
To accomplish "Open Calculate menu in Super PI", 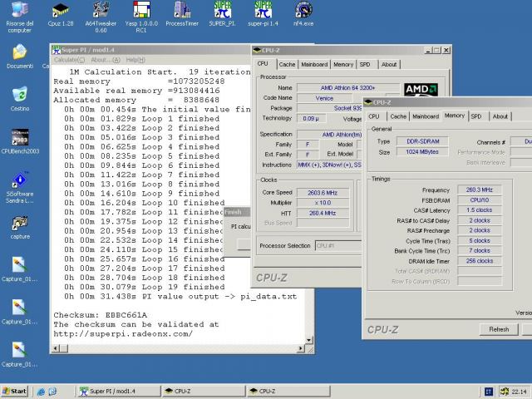I will (x=69, y=60).
